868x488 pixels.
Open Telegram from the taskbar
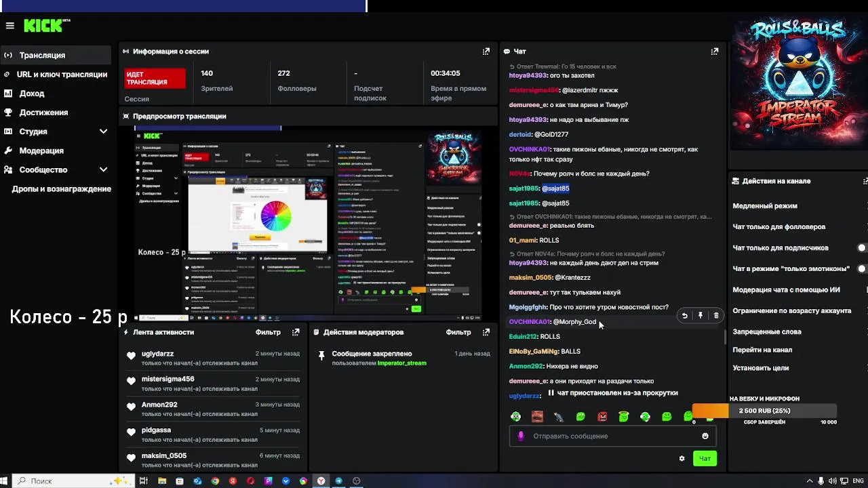(x=338, y=481)
